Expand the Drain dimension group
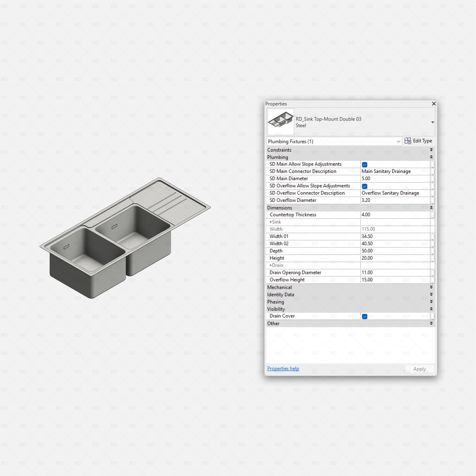Screen dimensions: 476x476 (271, 265)
